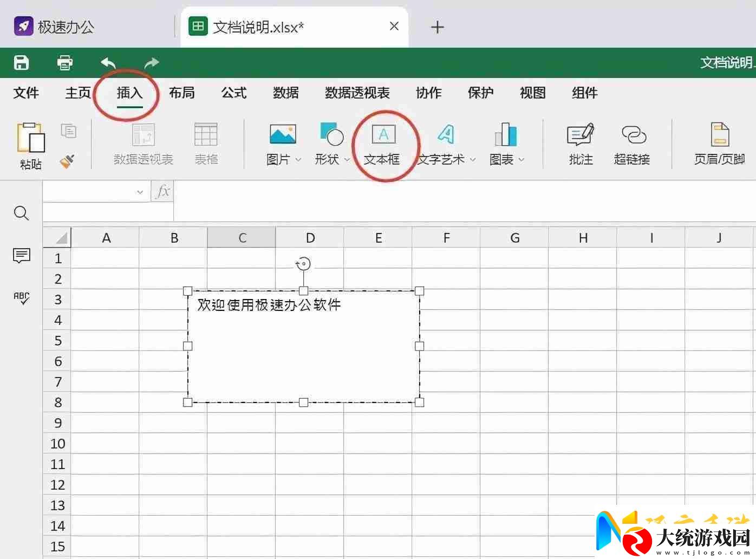
Task: Expand the 文字艺术 dropdown arrow
Action: click(472, 160)
